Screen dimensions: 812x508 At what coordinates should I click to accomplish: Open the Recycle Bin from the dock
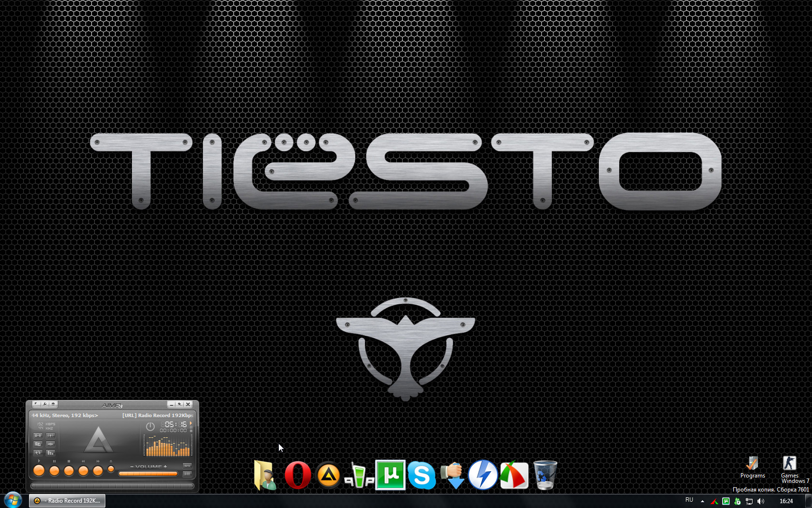coord(545,475)
